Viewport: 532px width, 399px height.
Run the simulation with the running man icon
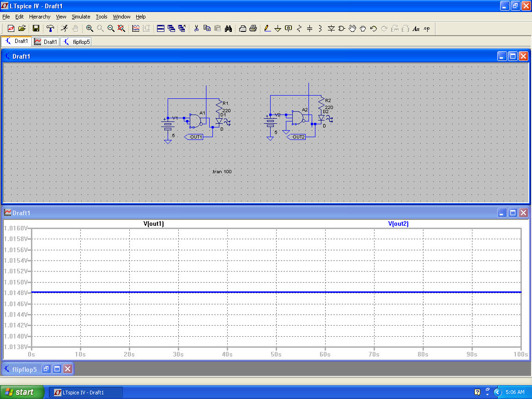pos(65,29)
